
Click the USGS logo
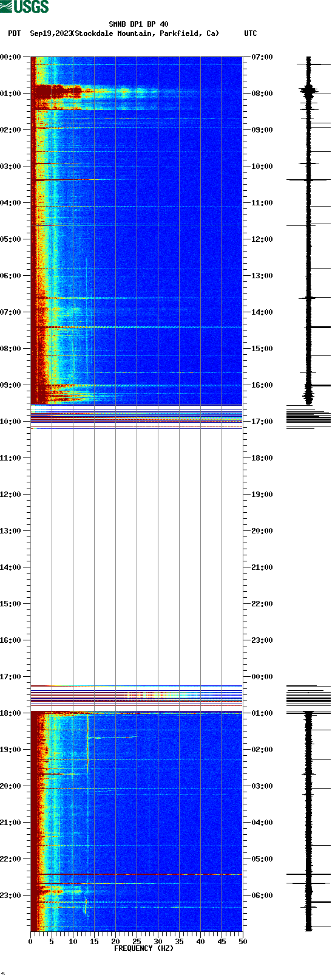coord(24,7)
